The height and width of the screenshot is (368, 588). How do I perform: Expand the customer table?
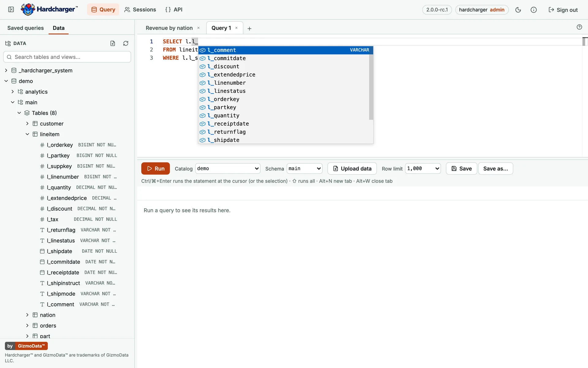27,124
